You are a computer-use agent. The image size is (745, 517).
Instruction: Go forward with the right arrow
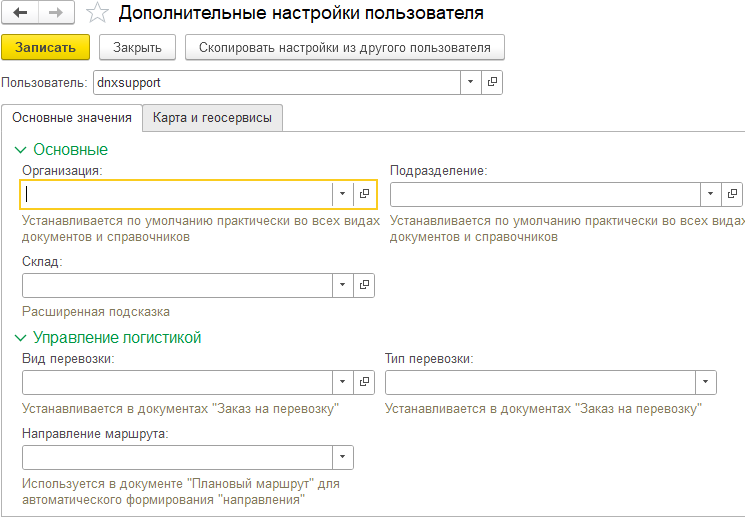coord(56,13)
